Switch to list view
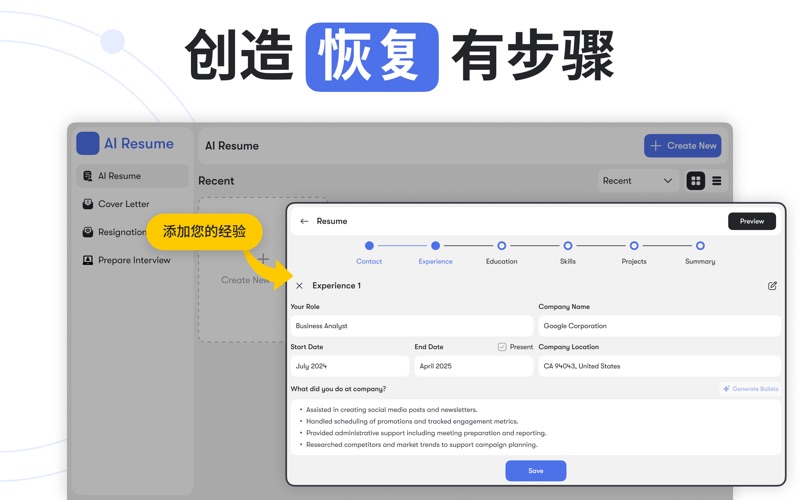This screenshot has height=500, width=800. click(x=717, y=181)
